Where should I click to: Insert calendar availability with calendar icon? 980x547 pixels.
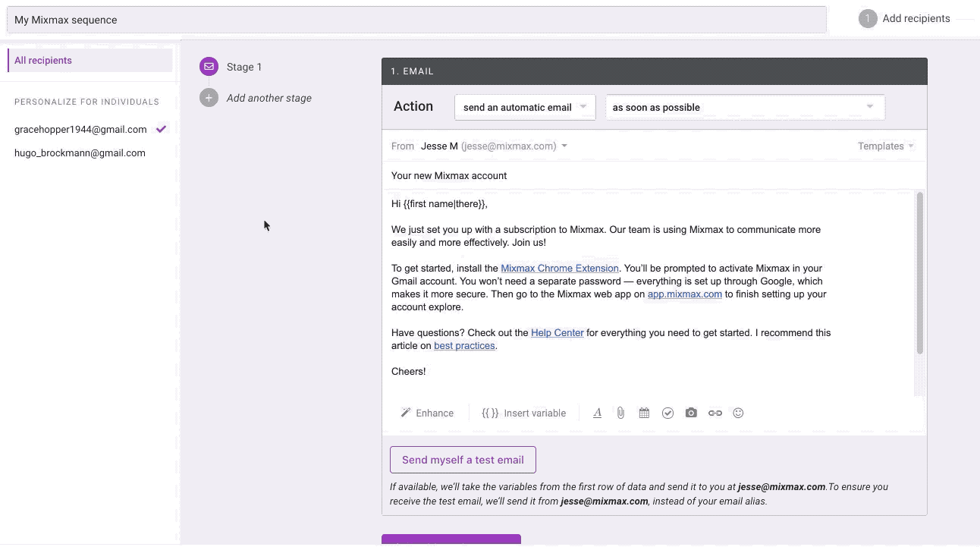644,413
